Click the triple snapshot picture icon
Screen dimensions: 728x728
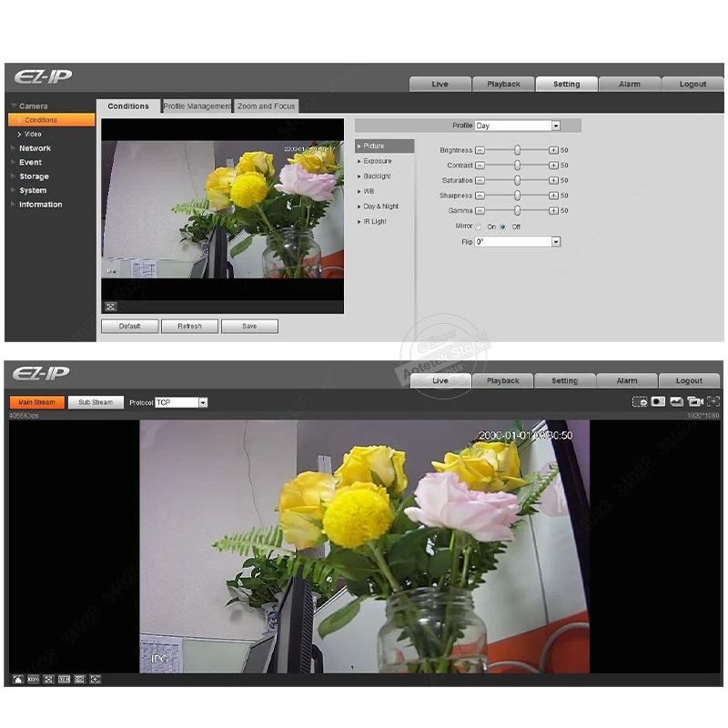click(x=676, y=401)
